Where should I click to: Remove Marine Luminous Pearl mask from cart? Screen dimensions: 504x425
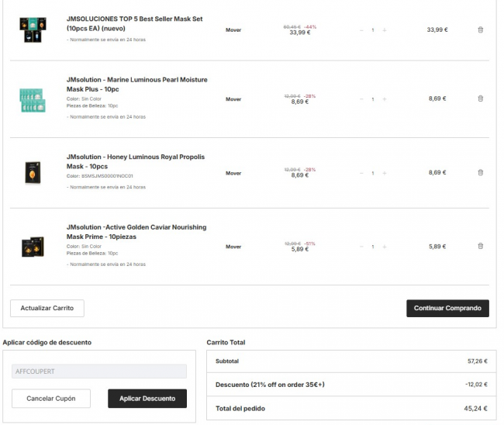(480, 98)
